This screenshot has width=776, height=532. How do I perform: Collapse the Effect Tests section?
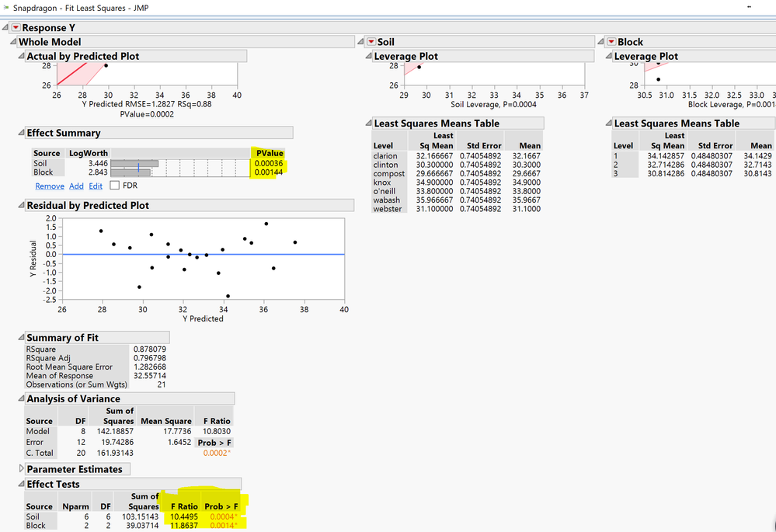pyautogui.click(x=21, y=483)
